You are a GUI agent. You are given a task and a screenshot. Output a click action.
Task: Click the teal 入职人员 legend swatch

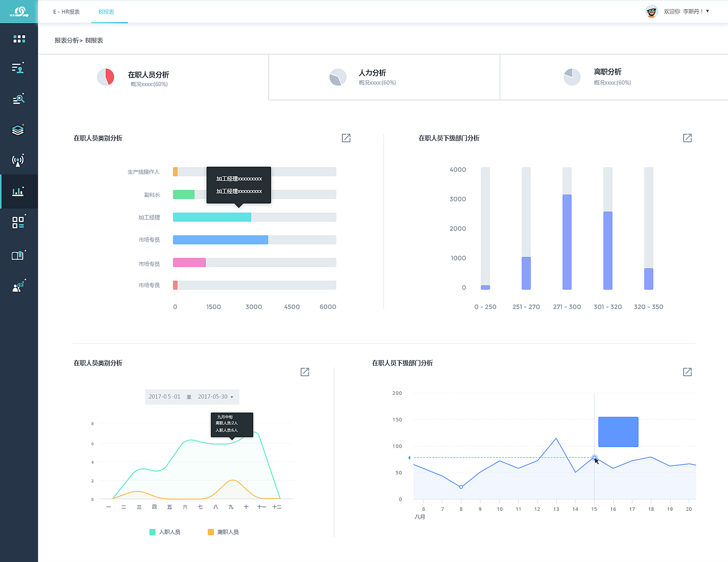152,532
